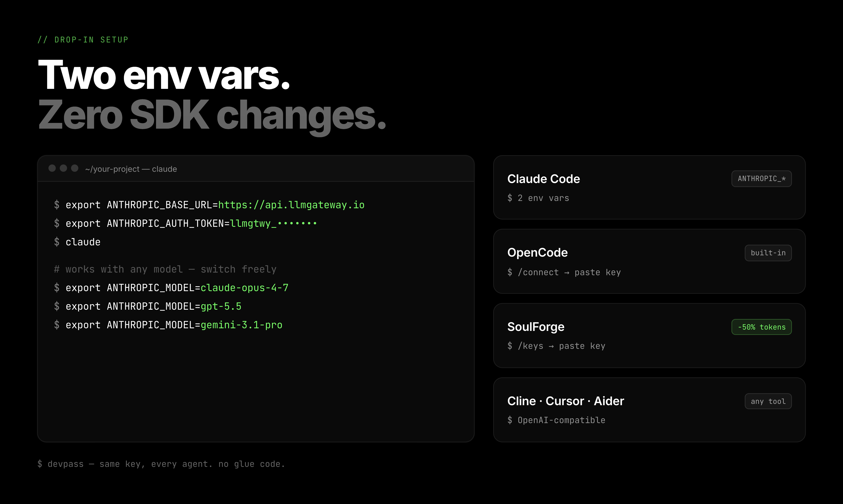Image resolution: width=843 pixels, height=504 pixels.
Task: Open the Cline · Cursor · Aider card
Action: [649, 410]
